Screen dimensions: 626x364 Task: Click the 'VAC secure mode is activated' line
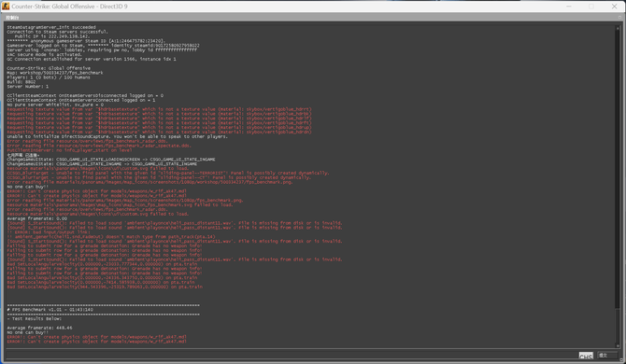click(x=44, y=55)
